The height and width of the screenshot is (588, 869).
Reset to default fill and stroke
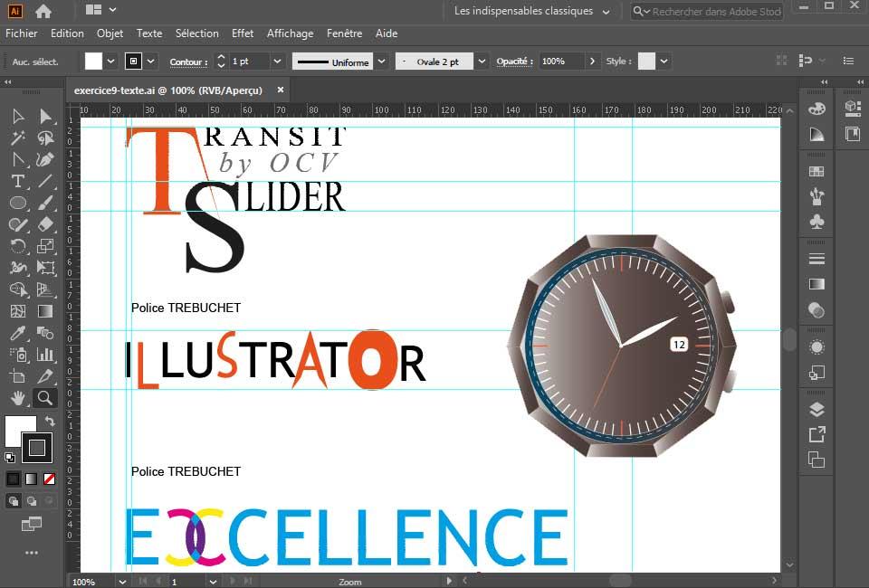pos(9,458)
